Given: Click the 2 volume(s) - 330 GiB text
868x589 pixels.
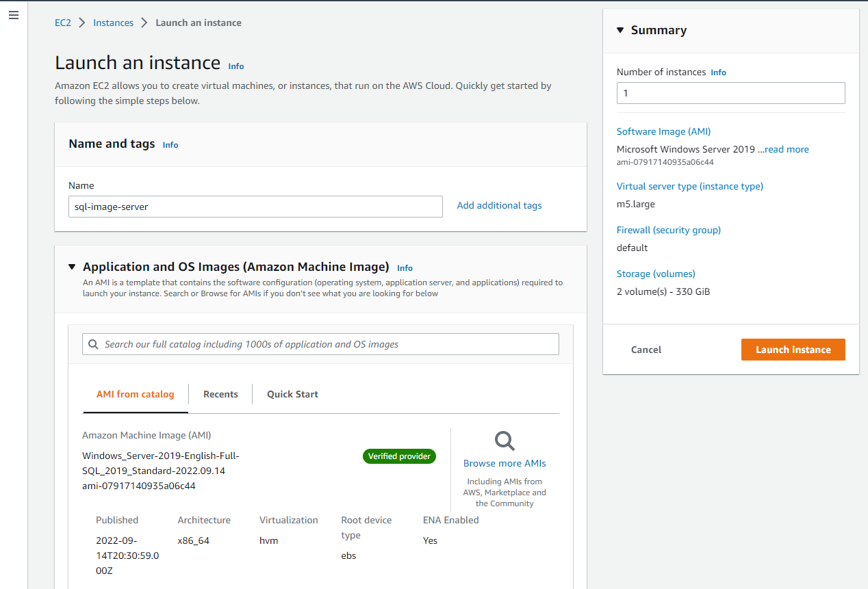Looking at the screenshot, I should tap(663, 291).
